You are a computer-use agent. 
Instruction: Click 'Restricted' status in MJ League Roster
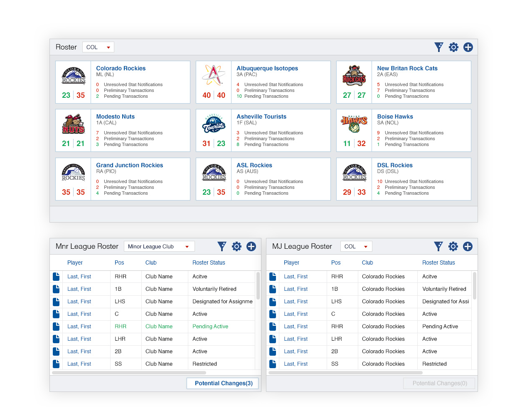[x=434, y=364]
